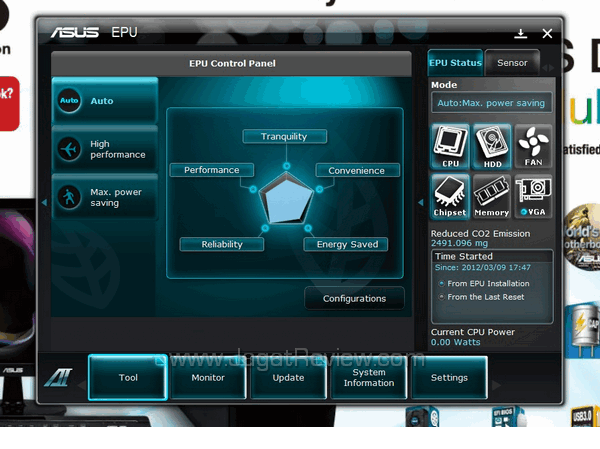600x449 pixels.
Task: Collapse the left panel arrow
Action: [x=44, y=202]
